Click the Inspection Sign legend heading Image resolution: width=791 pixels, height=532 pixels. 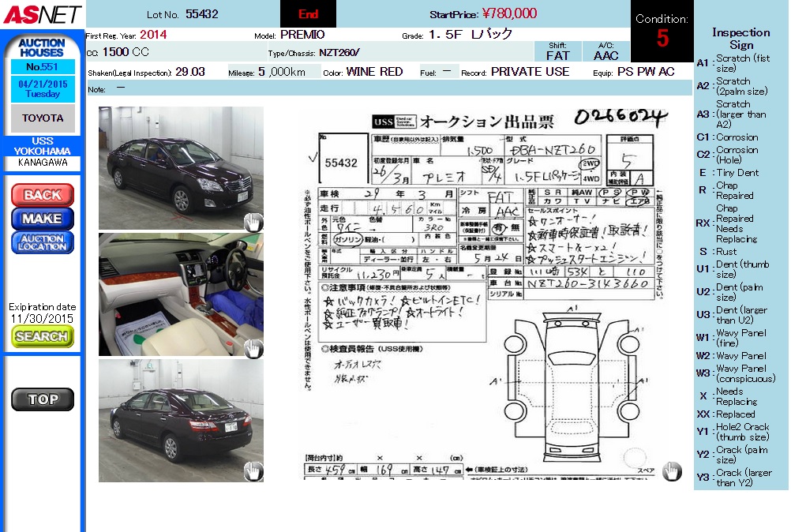tap(740, 39)
